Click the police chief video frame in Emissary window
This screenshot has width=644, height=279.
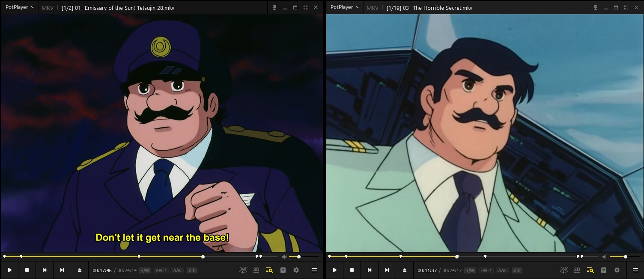click(162, 133)
